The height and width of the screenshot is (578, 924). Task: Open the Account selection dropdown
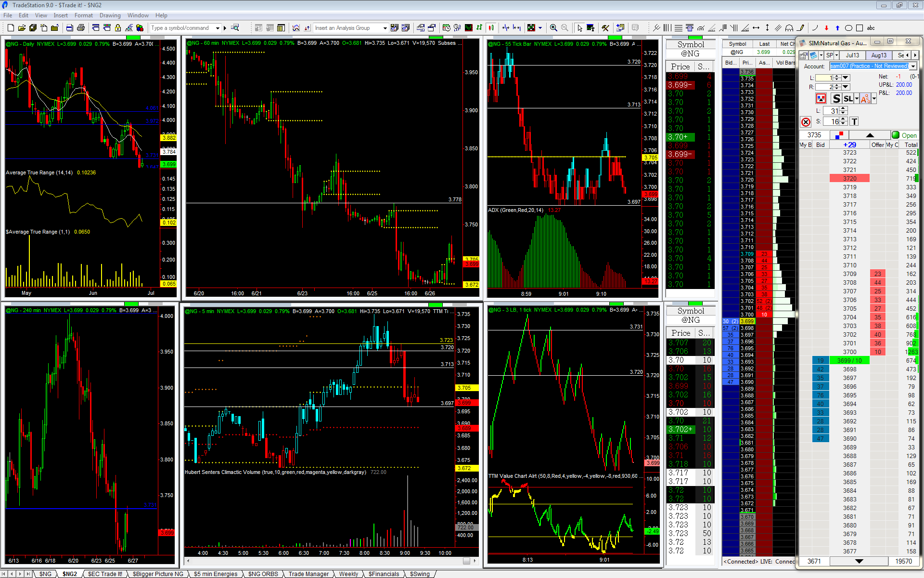coord(913,66)
